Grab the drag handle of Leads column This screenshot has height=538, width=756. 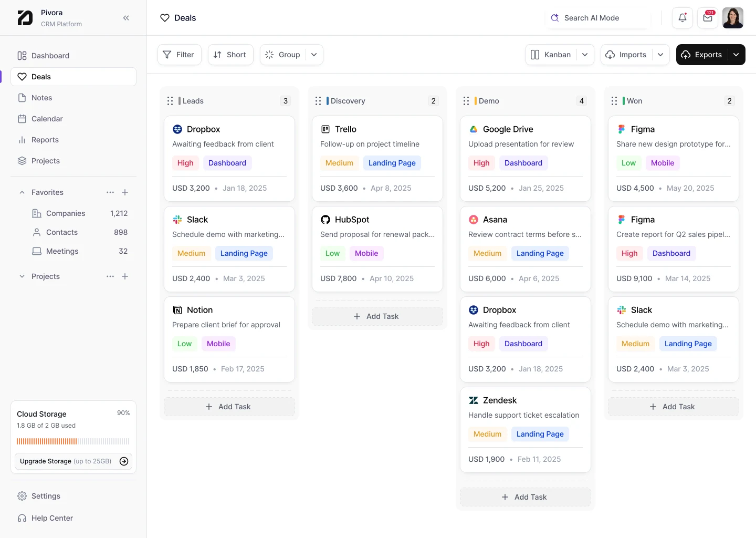[170, 101]
